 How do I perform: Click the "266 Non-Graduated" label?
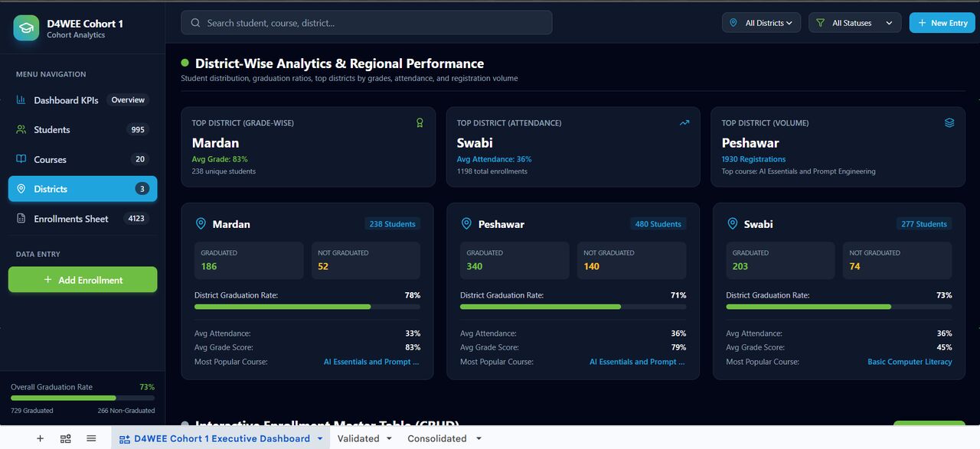126,411
